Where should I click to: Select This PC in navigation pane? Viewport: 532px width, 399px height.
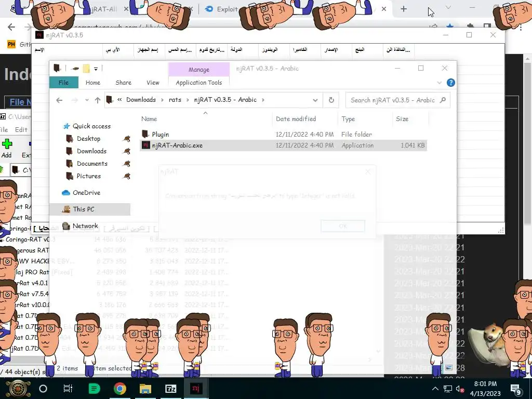pyautogui.click(x=84, y=209)
